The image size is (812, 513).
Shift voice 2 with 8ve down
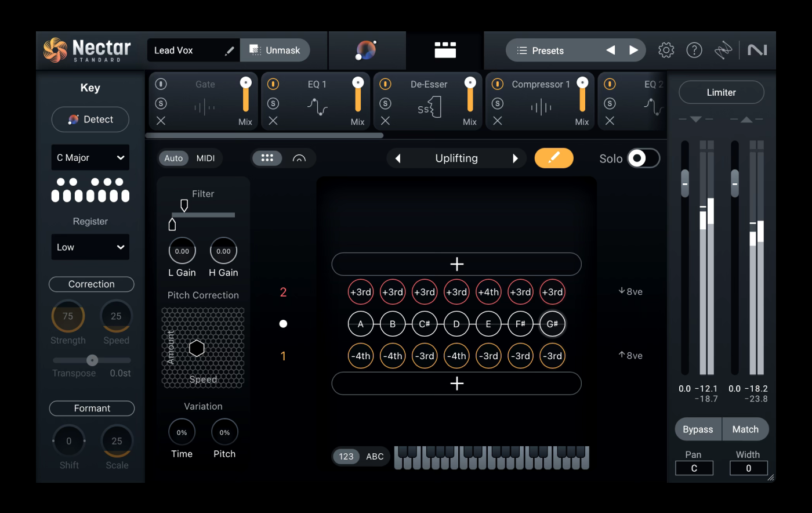(x=630, y=292)
